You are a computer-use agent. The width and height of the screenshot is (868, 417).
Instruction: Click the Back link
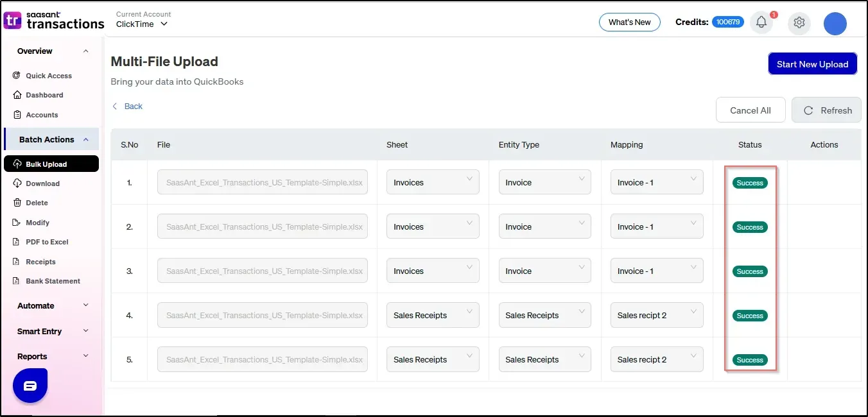pyautogui.click(x=134, y=106)
